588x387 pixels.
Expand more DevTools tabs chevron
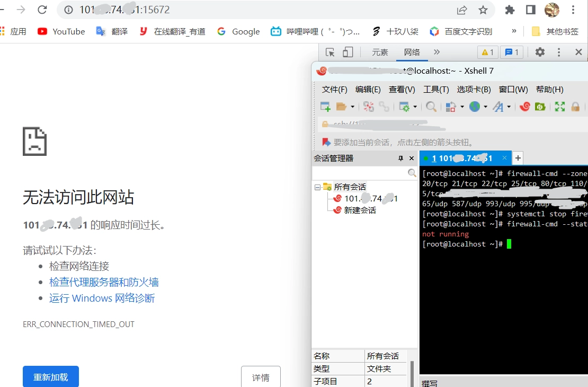click(x=436, y=52)
